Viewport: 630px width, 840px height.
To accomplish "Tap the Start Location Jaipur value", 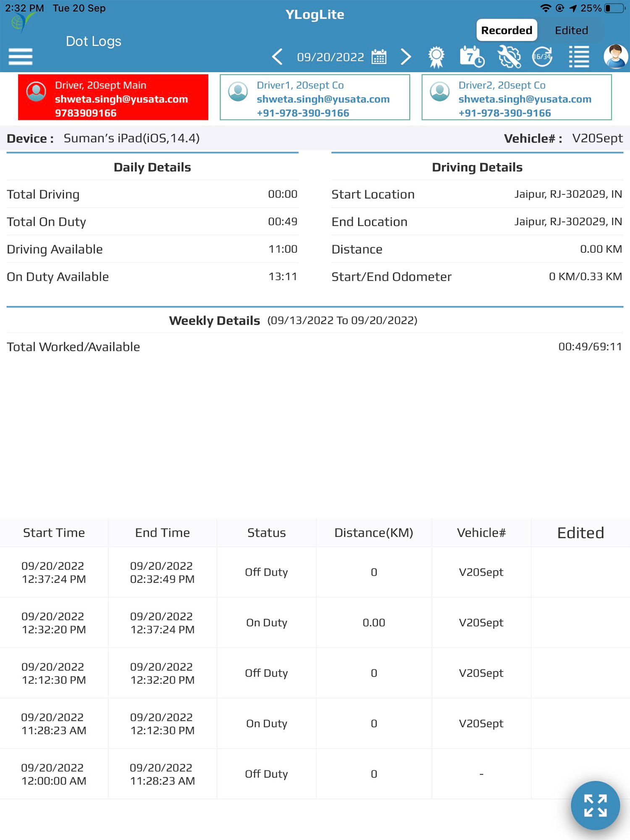I will [568, 194].
